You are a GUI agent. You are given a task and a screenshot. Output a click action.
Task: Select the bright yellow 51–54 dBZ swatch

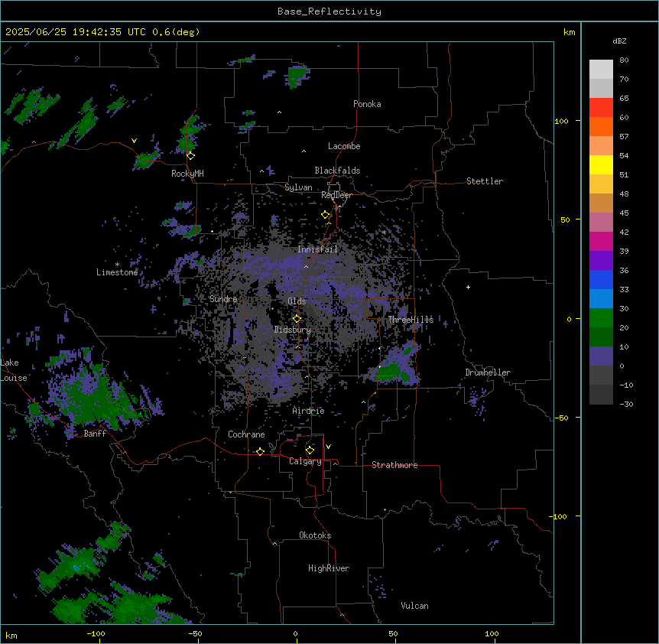pos(601,164)
